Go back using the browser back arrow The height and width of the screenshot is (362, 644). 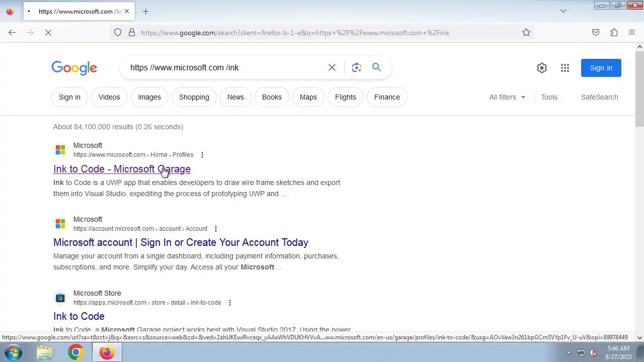pyautogui.click(x=12, y=33)
